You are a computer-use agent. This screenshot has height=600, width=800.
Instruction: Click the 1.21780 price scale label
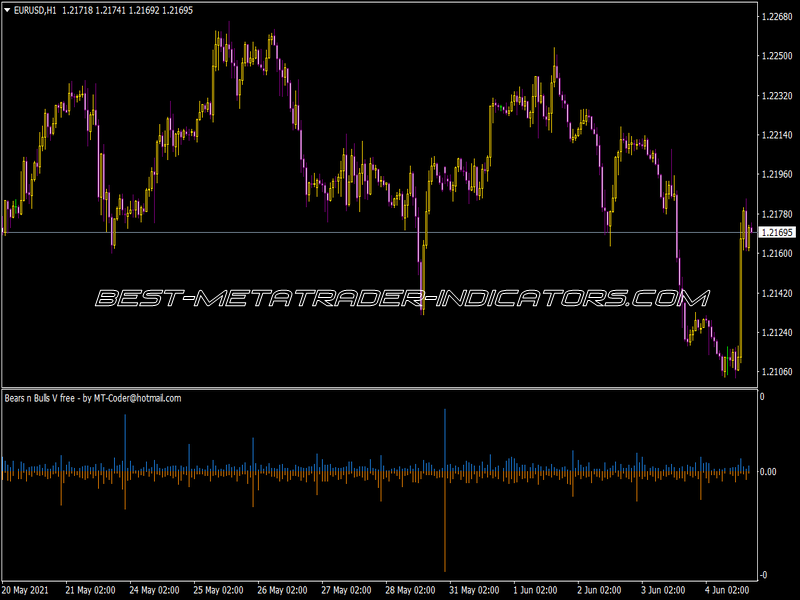click(x=777, y=214)
